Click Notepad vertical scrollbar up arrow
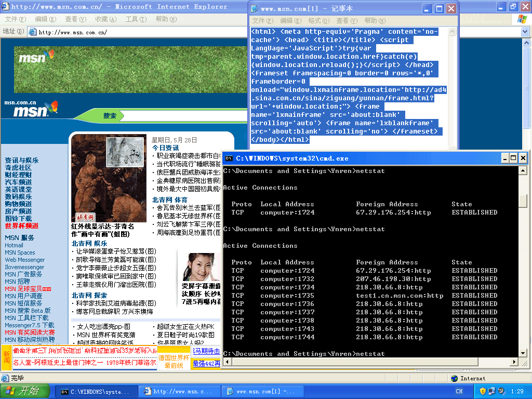This screenshot has width=532, height=399. coord(452,32)
